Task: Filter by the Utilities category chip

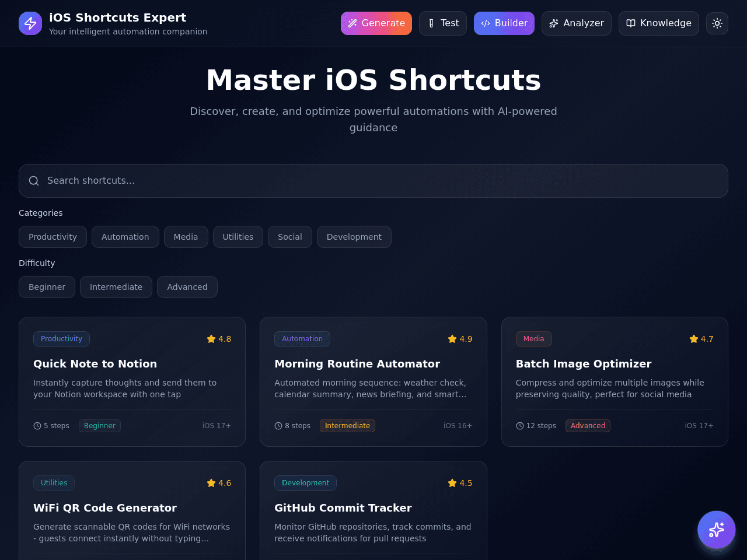Action: (x=238, y=237)
